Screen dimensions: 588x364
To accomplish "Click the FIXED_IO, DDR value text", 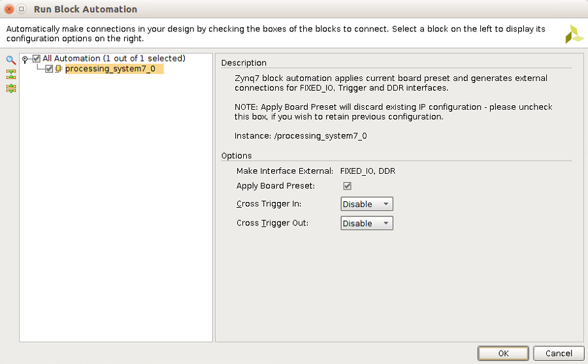I will (x=367, y=171).
